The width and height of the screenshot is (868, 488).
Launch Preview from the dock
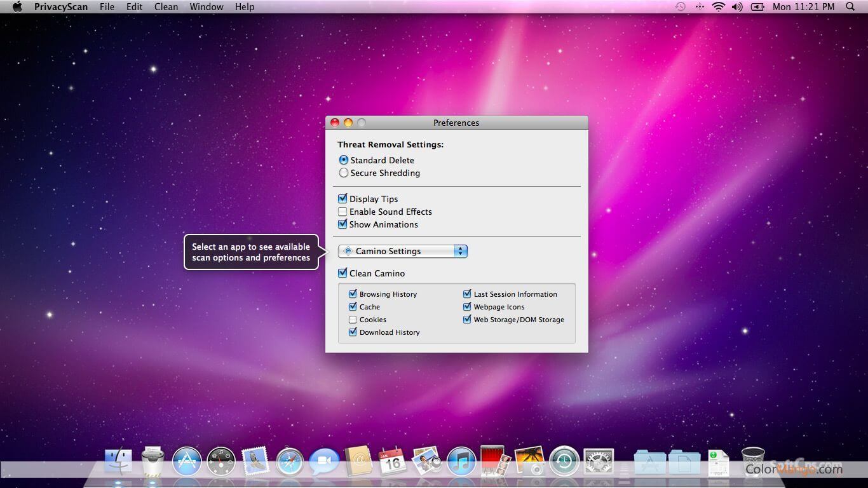(427, 462)
